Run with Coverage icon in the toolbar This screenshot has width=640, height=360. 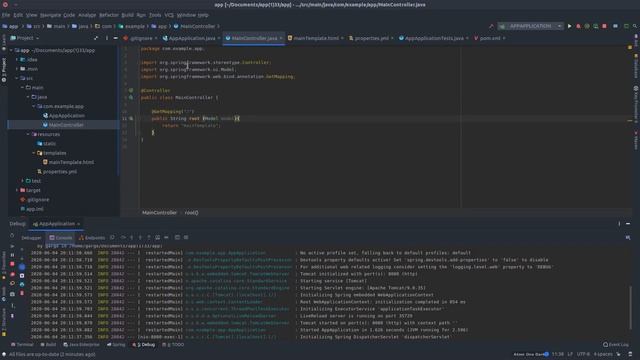click(587, 26)
